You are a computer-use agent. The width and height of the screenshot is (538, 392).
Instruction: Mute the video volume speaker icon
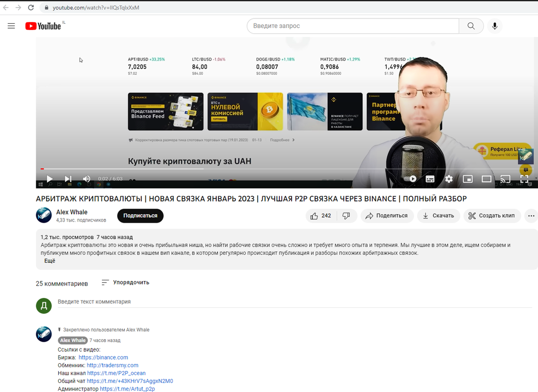(x=87, y=179)
